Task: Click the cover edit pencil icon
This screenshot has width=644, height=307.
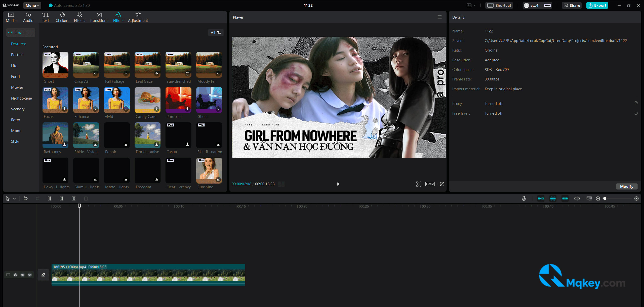Action: pos(43,275)
